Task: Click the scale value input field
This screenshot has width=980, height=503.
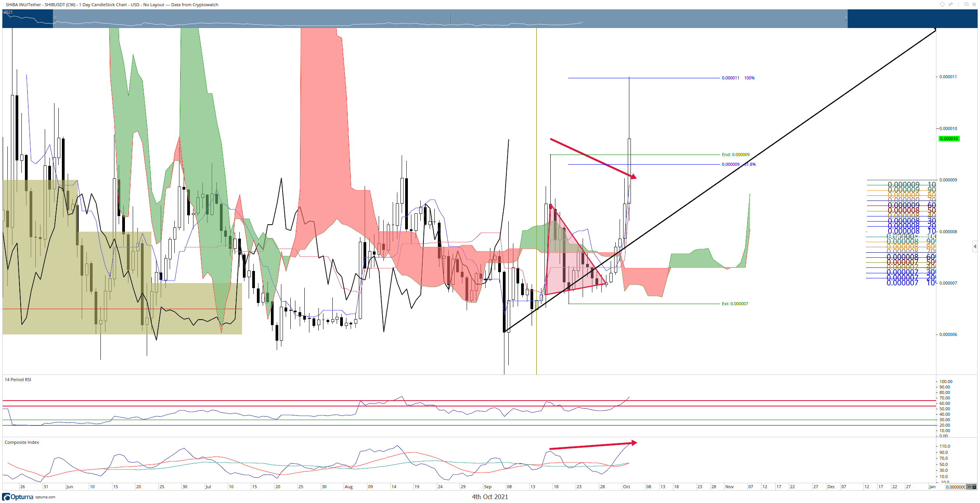Action: coord(955,487)
